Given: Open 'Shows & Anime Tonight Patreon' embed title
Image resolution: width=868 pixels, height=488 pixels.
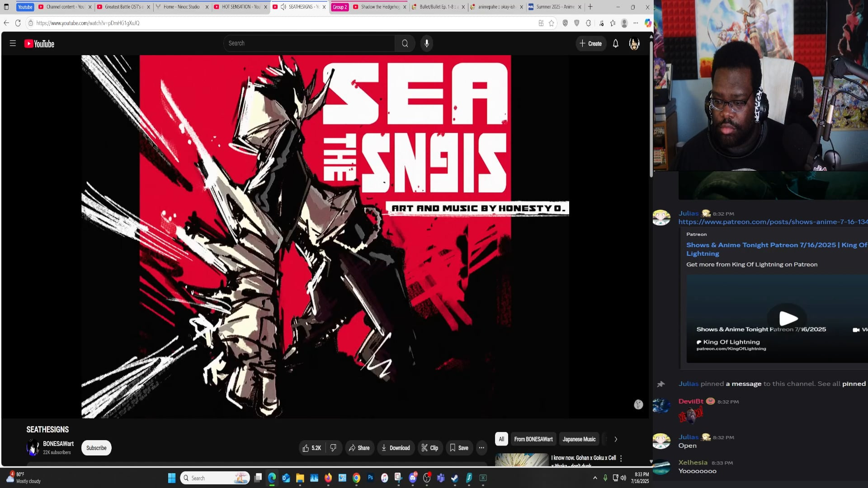Looking at the screenshot, I should tap(777, 249).
